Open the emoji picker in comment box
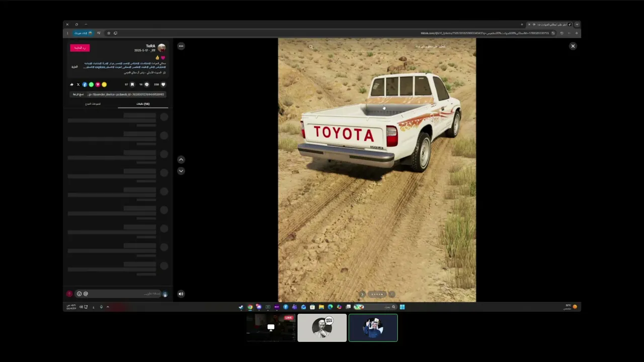The image size is (644, 362). [79, 294]
